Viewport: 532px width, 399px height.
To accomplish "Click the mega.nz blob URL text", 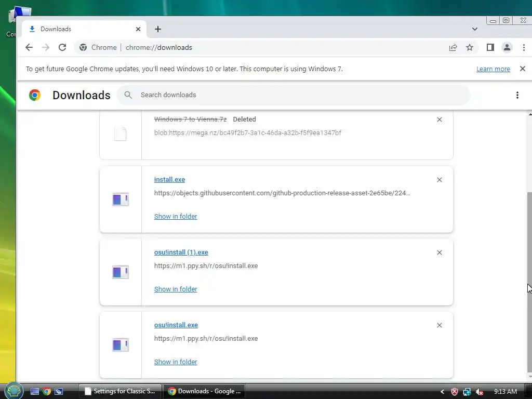I will pyautogui.click(x=248, y=132).
